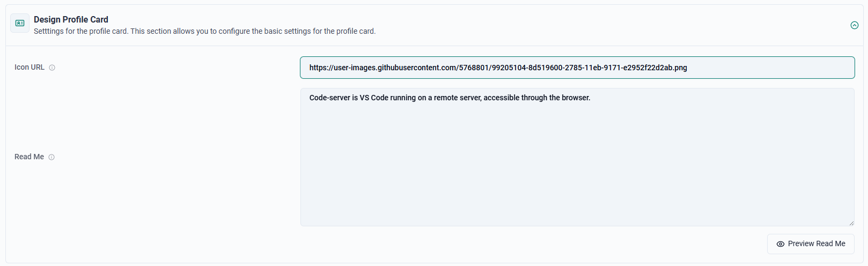This screenshot has width=868, height=266.
Task: Click the info icon next to Read Me
Action: 52,157
